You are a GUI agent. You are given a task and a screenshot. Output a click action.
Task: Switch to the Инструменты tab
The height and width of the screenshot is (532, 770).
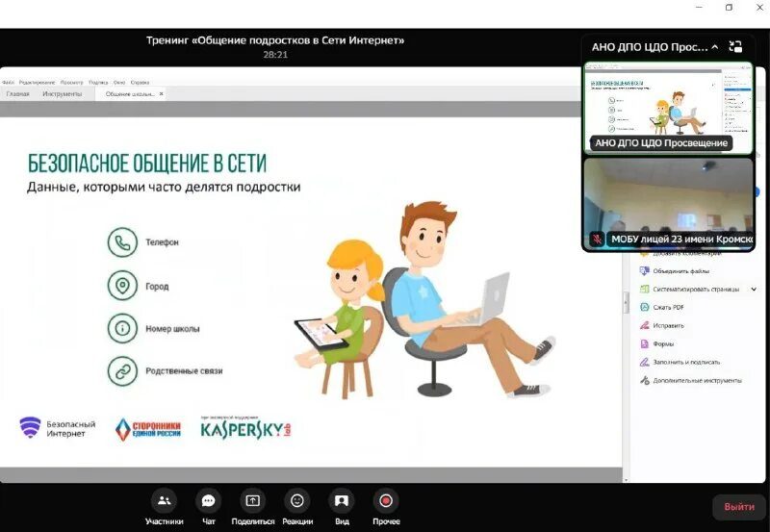pos(63,93)
